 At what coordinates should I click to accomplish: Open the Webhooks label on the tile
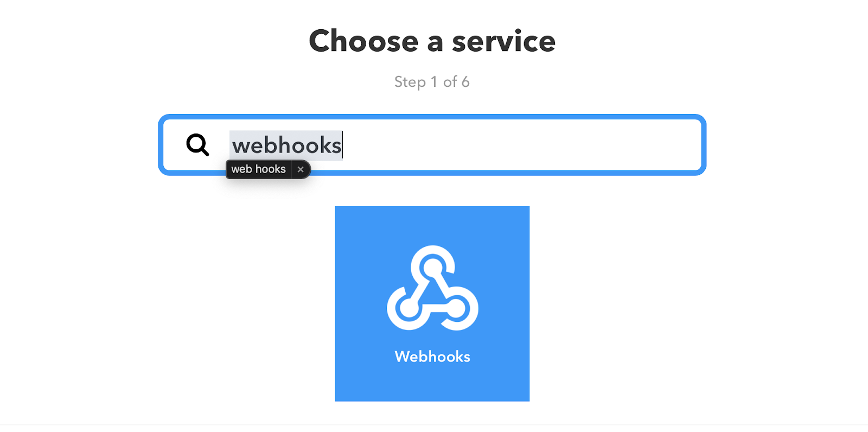[432, 357]
